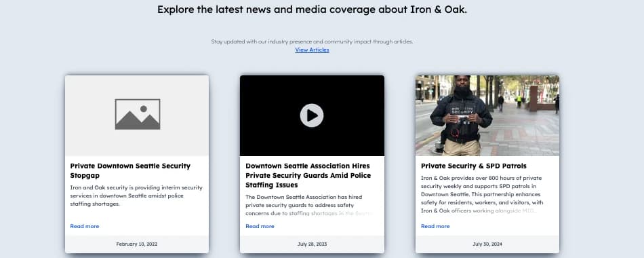644x258 pixels.
Task: Open 'Private Security & SPD Patrols' title
Action: pos(474,166)
